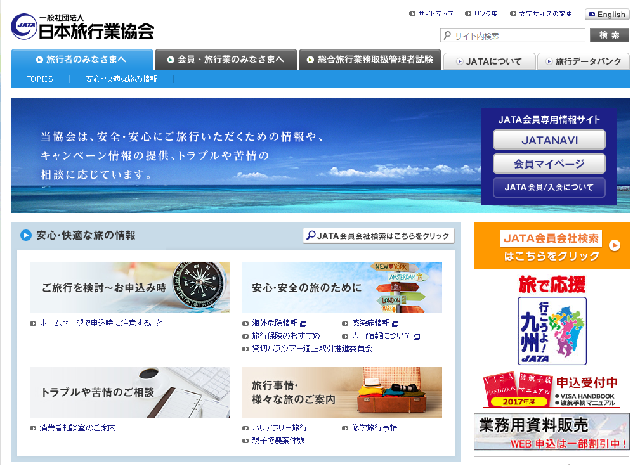Click the dark 検索 search button
Screen dimensions: 637x465
coord(609,35)
